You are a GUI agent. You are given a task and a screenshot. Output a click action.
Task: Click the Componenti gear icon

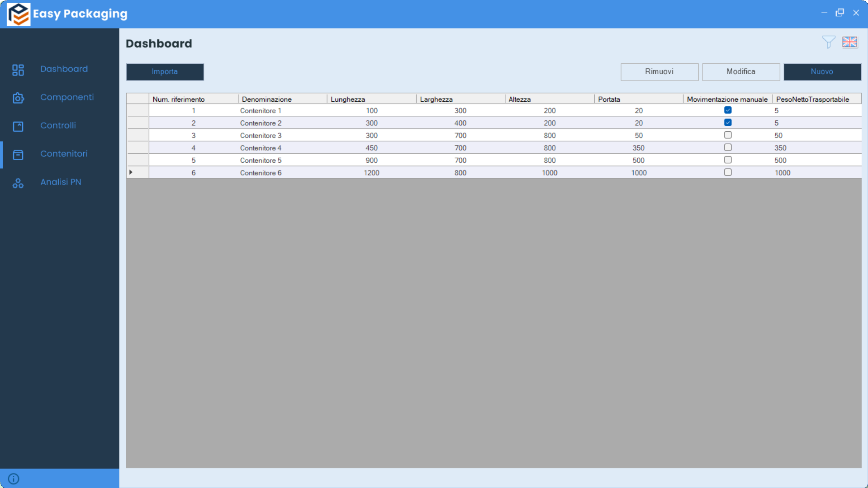click(x=18, y=98)
